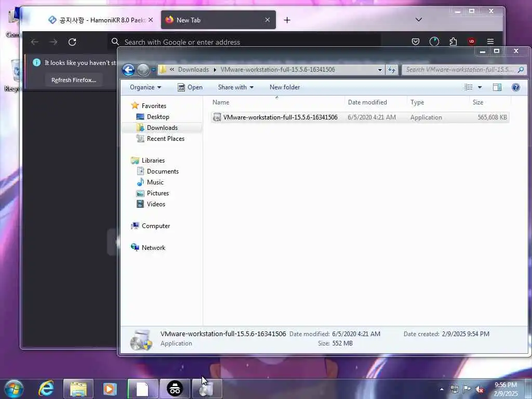532x399 pixels.
Task: Open Windows Explorer taskbar icon
Action: [x=78, y=389]
